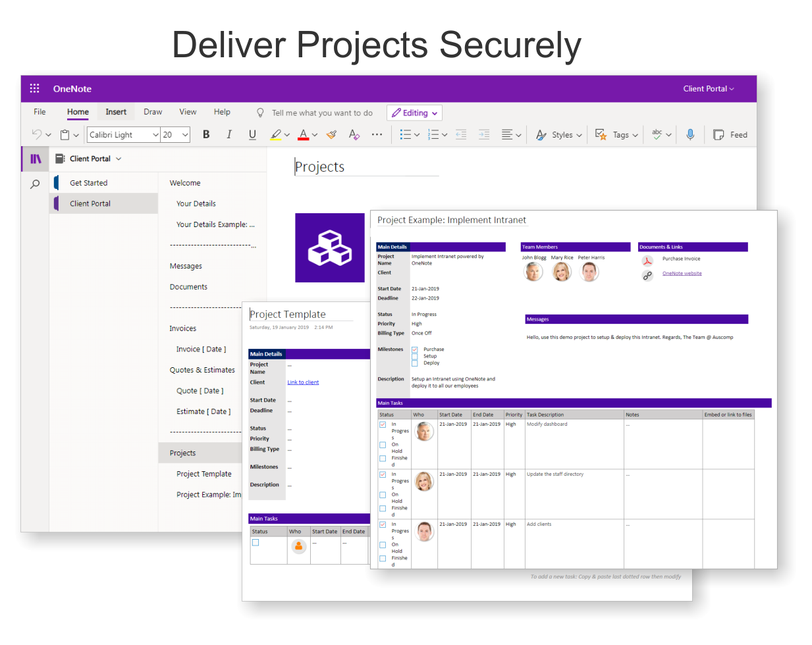Click the clipboard Paste icon
This screenshot has width=812, height=645.
pyautogui.click(x=65, y=134)
